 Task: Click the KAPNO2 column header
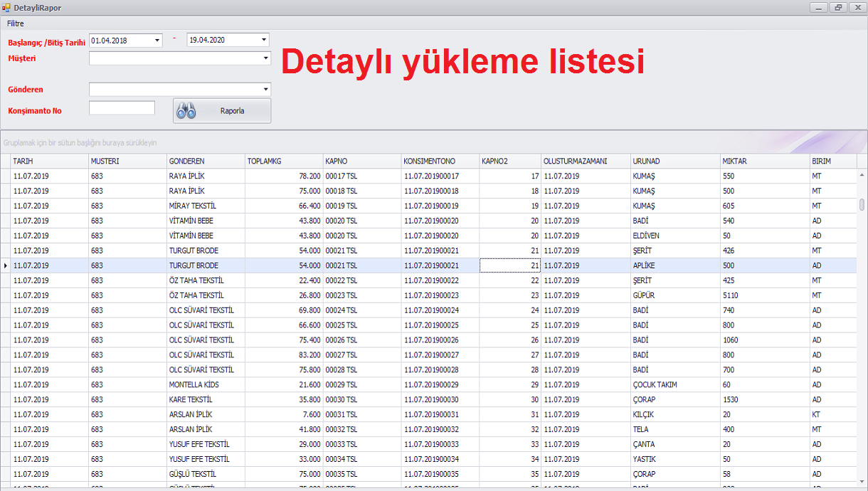pos(510,162)
